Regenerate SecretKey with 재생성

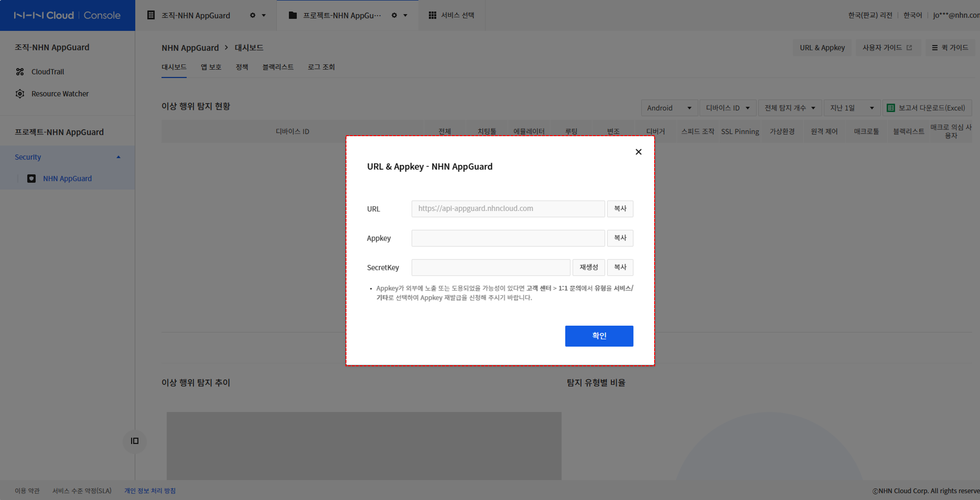click(589, 267)
